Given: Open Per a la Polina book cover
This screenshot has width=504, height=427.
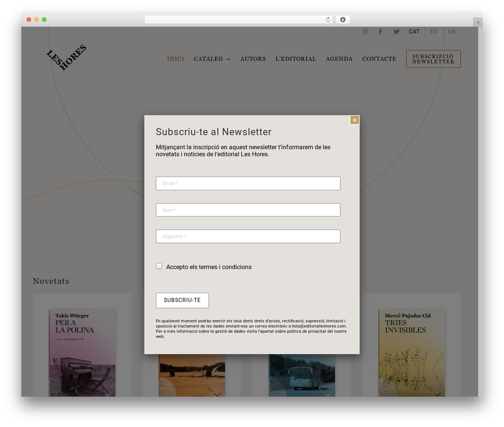Looking at the screenshot, I should (82, 352).
